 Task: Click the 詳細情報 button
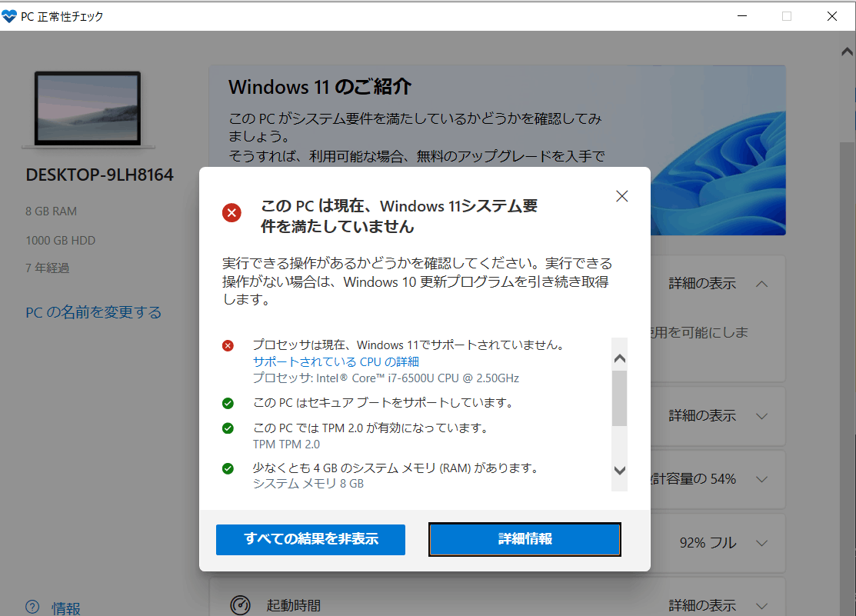(x=525, y=540)
